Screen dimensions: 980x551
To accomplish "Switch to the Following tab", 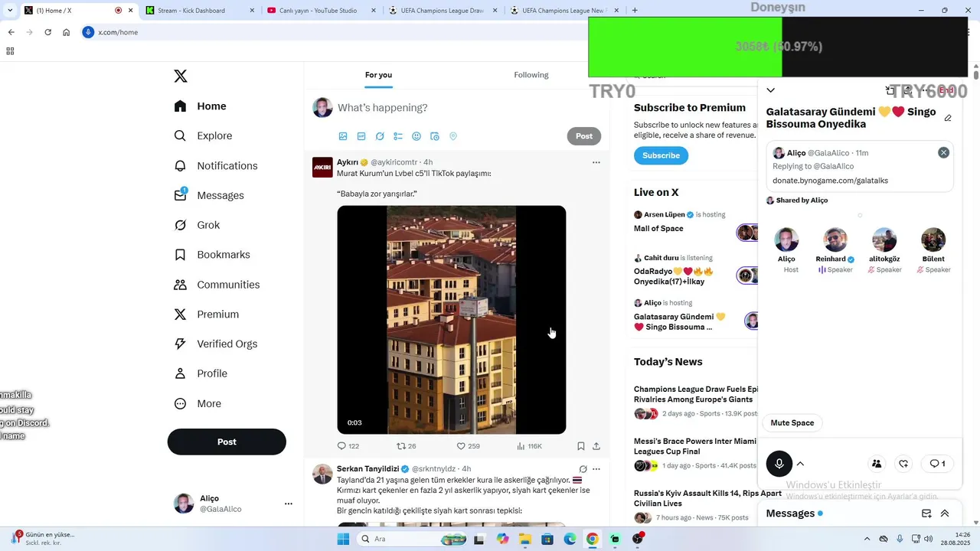I will click(531, 75).
